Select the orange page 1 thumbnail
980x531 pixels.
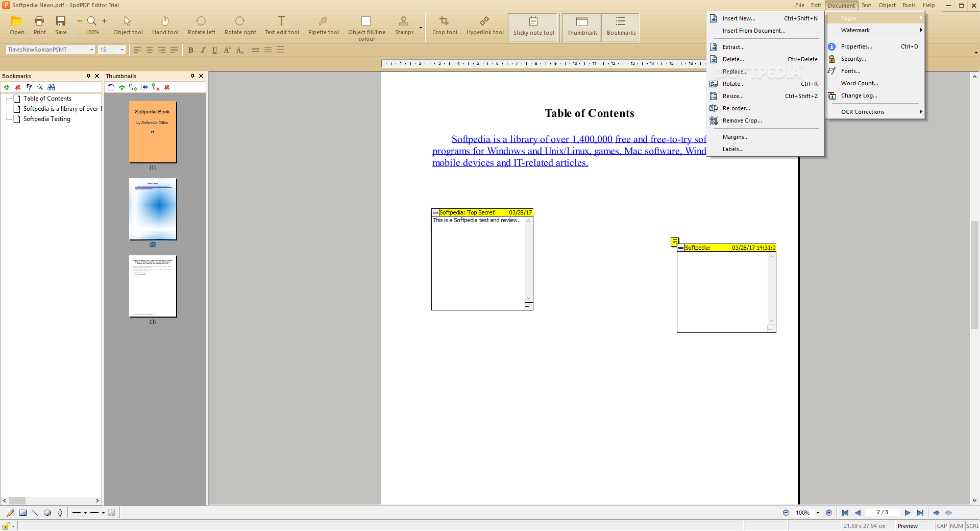(153, 132)
